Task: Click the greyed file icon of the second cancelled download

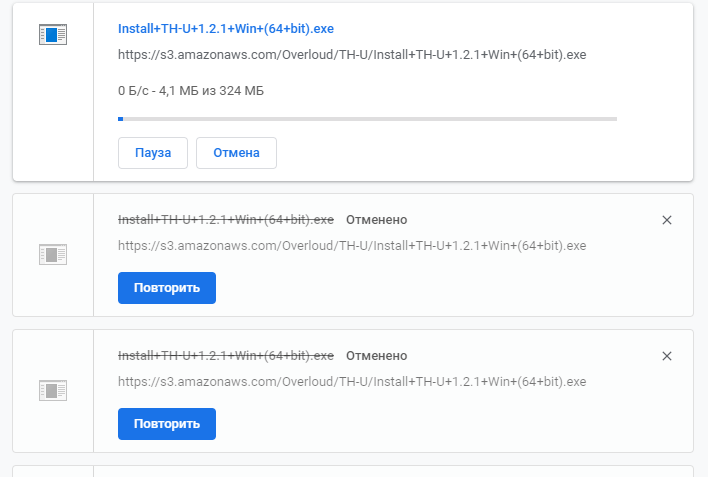Action: (x=53, y=391)
